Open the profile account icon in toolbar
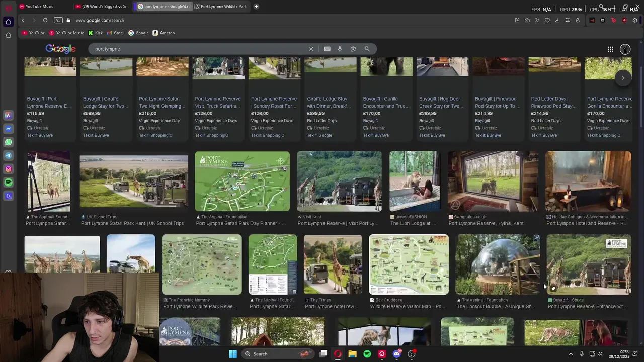The width and height of the screenshot is (644, 362). [577, 20]
